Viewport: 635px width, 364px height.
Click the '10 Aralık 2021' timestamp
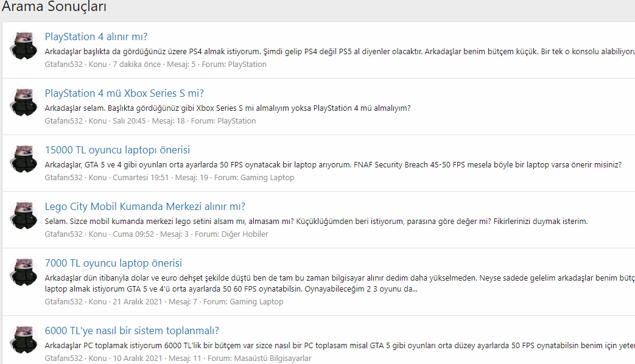[137, 359]
